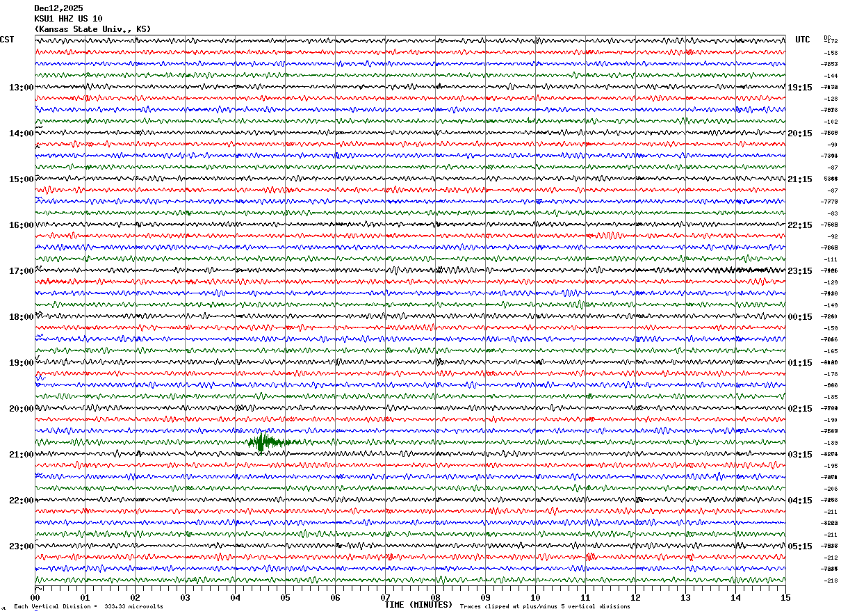Click minute 01 on the time axis

[85, 597]
